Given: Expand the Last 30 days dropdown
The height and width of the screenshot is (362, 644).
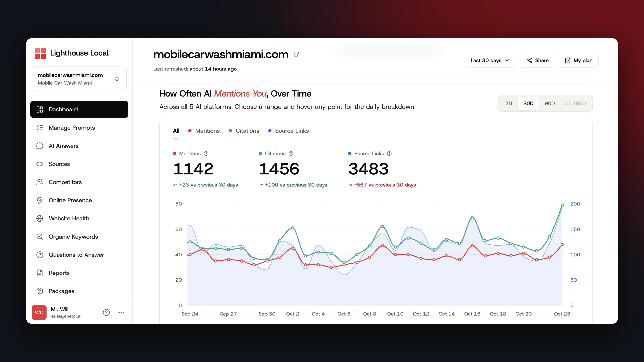Looking at the screenshot, I should point(490,60).
